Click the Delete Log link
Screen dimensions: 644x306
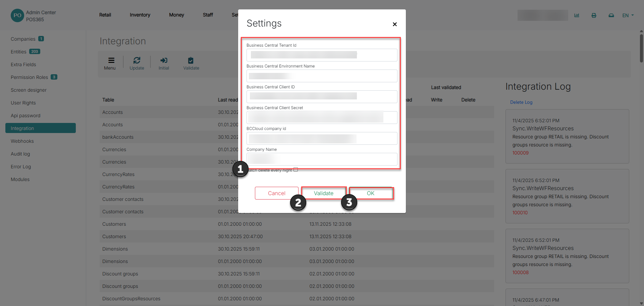pos(521,102)
